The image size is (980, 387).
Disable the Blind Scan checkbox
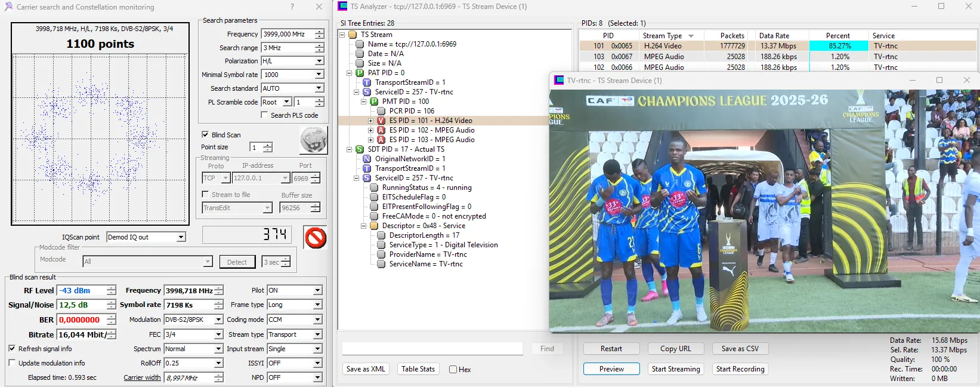point(205,135)
